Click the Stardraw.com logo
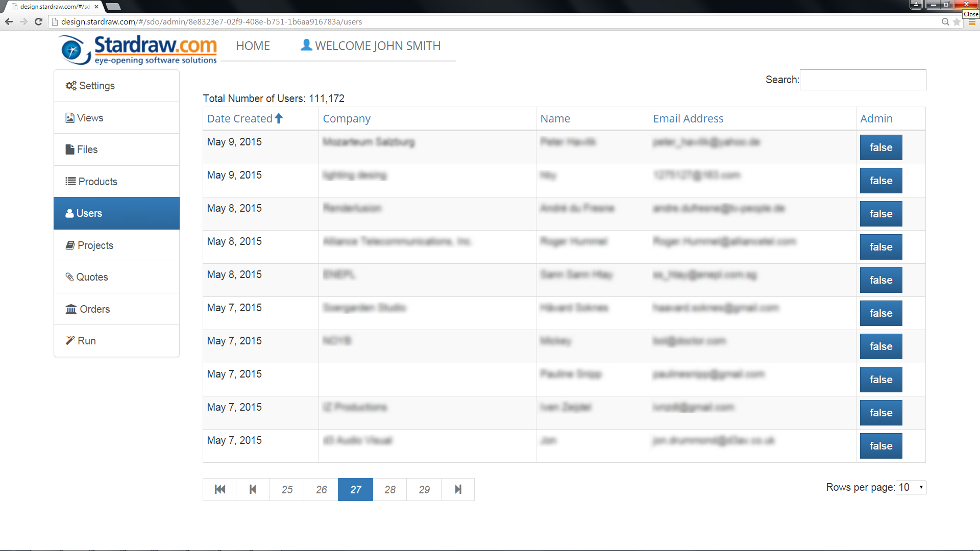 pyautogui.click(x=139, y=49)
